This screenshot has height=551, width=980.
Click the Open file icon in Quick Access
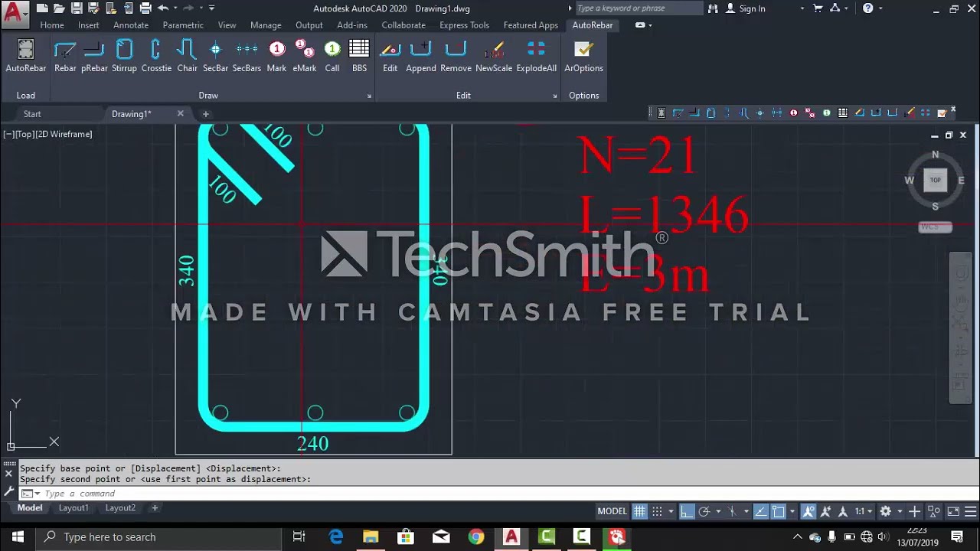59,8
